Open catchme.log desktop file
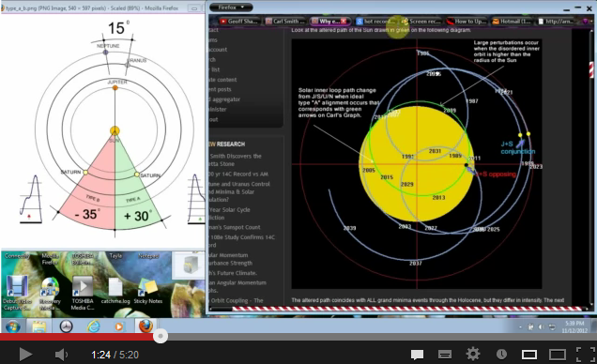This screenshot has width=597, height=364. point(115,292)
